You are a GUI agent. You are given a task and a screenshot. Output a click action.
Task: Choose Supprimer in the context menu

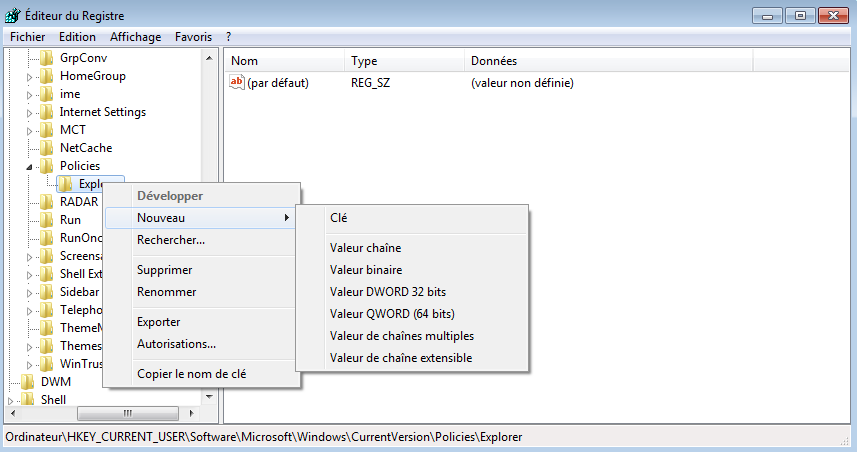[x=200, y=269]
